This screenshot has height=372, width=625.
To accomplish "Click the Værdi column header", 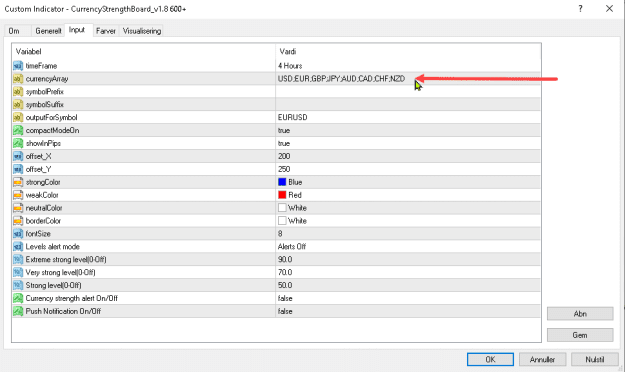I will pos(408,51).
